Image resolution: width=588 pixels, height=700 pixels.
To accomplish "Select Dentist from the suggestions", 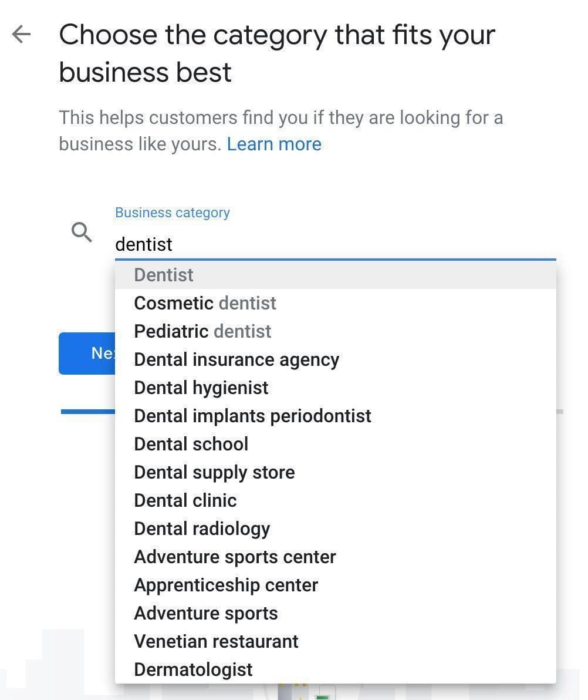I will (164, 275).
